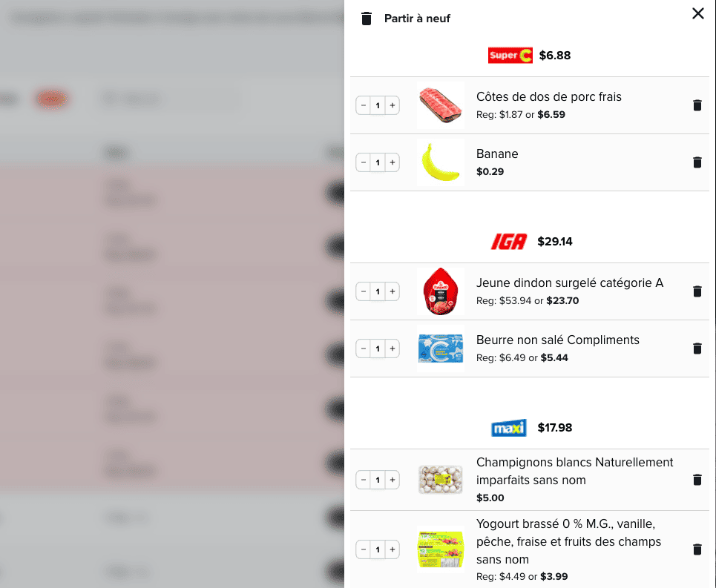Viewport: 716px width, 588px height.
Task: Decrease Beurre non salé quantity
Action: tap(364, 348)
